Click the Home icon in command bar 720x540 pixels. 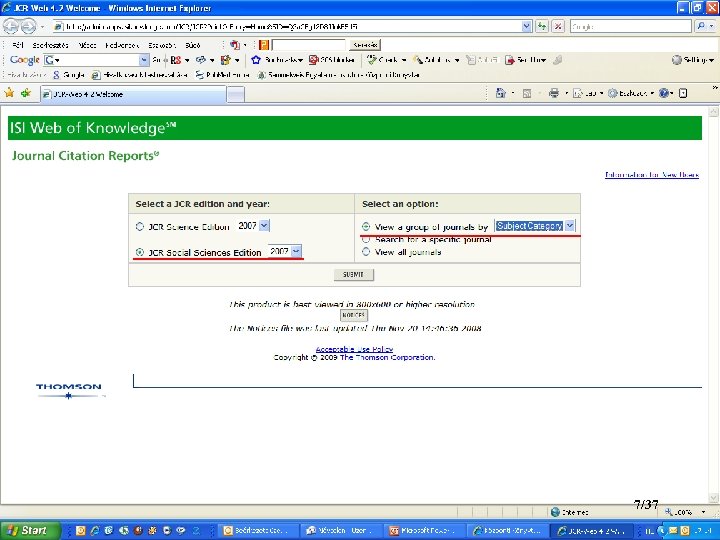point(501,93)
